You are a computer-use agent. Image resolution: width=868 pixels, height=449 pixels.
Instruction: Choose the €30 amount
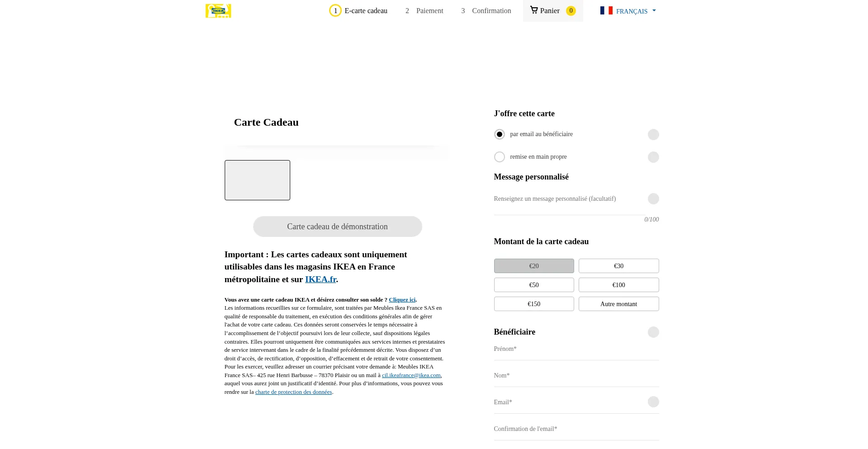[618, 266]
